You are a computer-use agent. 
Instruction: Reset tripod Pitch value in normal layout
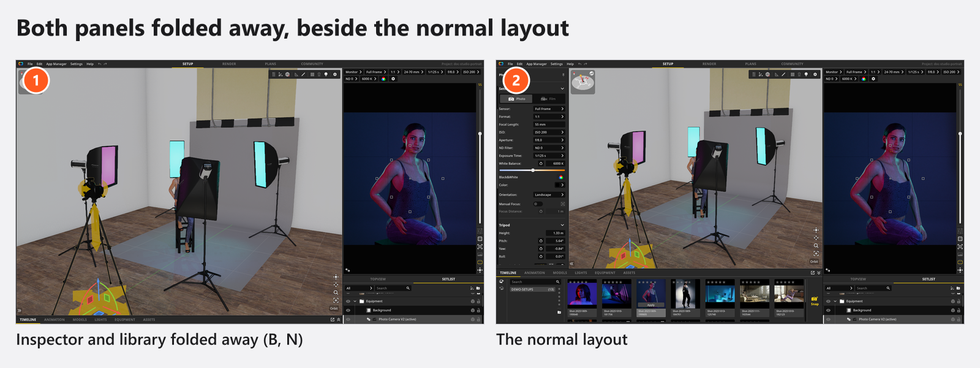coord(541,241)
